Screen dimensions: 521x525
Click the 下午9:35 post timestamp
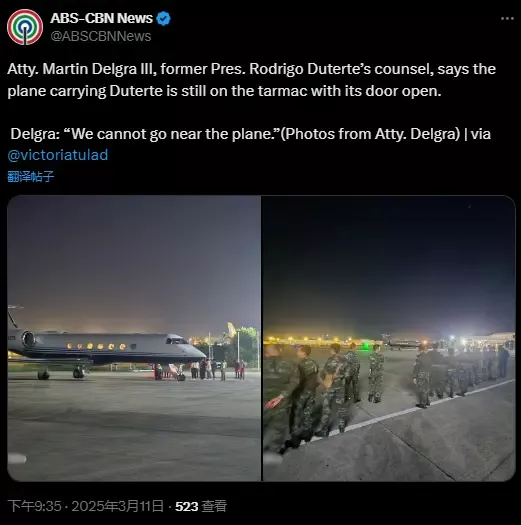click(34, 506)
